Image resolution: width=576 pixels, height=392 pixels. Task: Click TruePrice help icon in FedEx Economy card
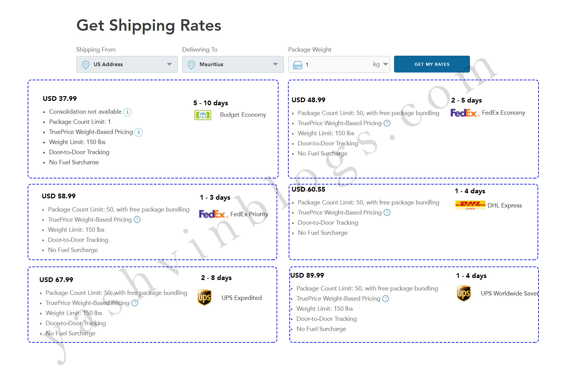387,123
